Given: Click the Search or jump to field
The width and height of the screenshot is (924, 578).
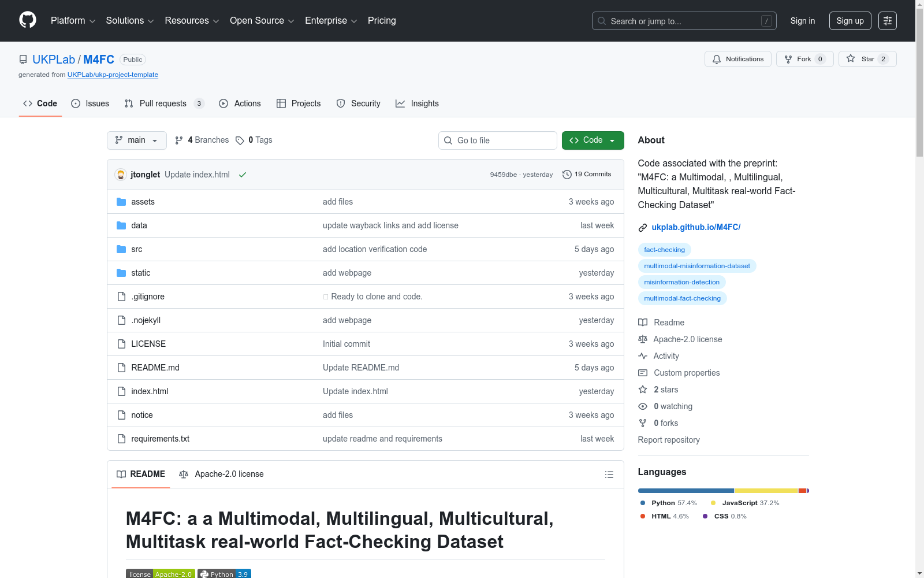Looking at the screenshot, I should [684, 21].
